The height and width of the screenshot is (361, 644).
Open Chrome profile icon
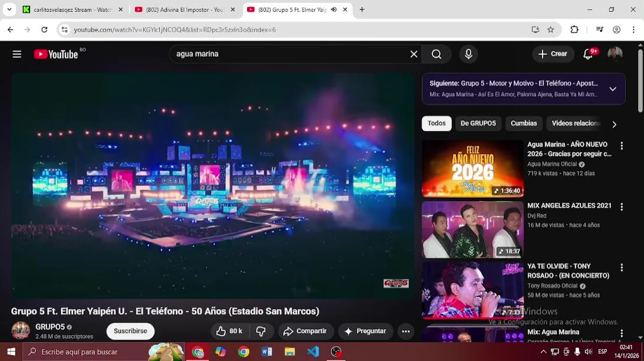[616, 30]
